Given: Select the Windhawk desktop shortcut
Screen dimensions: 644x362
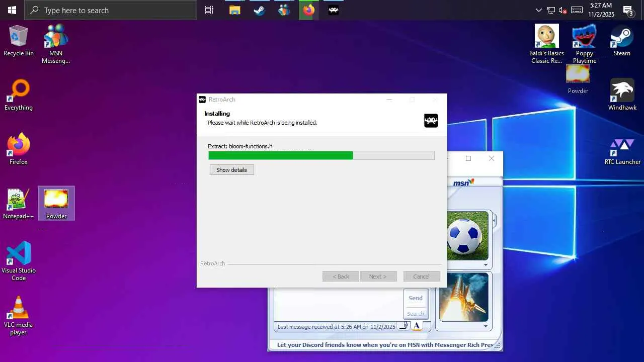Looking at the screenshot, I should click(x=622, y=95).
